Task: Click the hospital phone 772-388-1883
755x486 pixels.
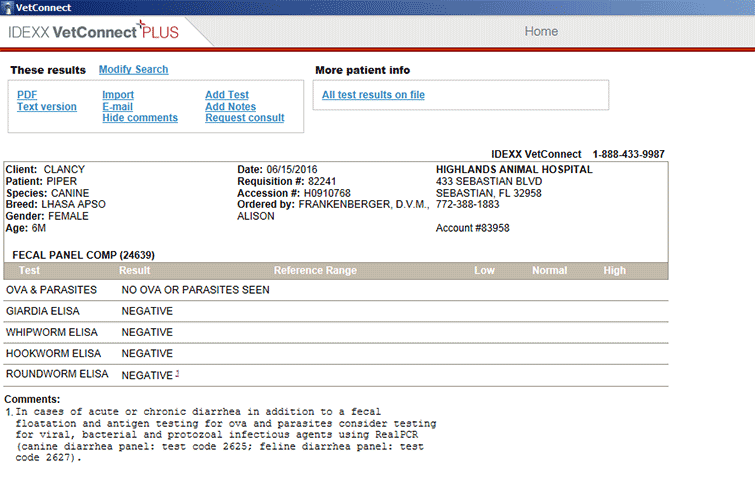Action: (x=468, y=204)
